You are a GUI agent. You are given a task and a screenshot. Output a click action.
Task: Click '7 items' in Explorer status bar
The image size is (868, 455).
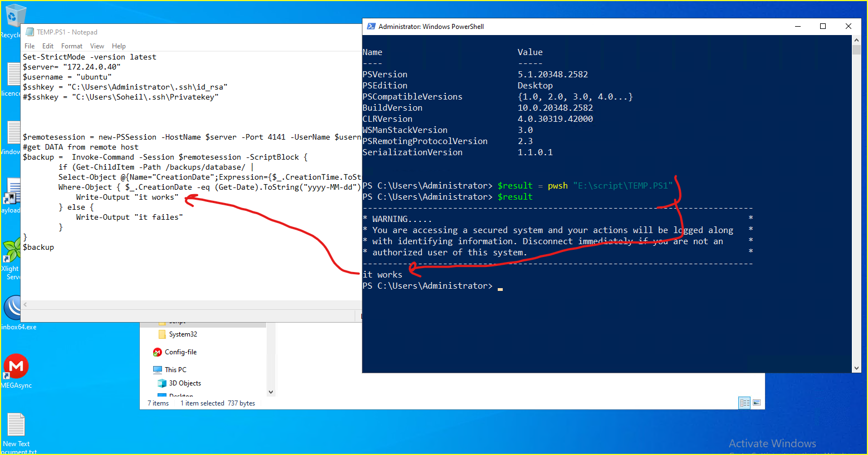[158, 403]
